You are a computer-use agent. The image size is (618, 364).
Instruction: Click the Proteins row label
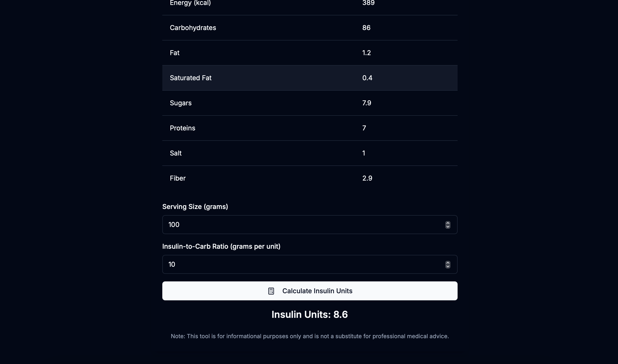(182, 128)
